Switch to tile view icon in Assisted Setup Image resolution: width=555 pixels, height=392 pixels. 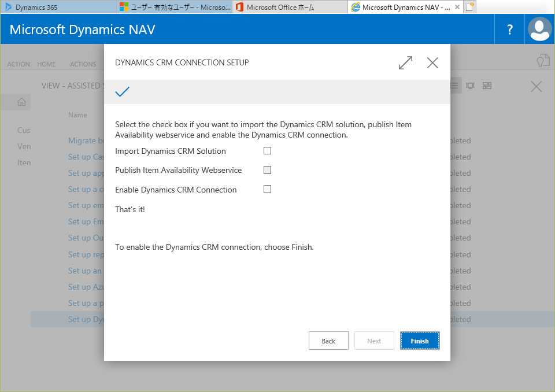point(487,86)
